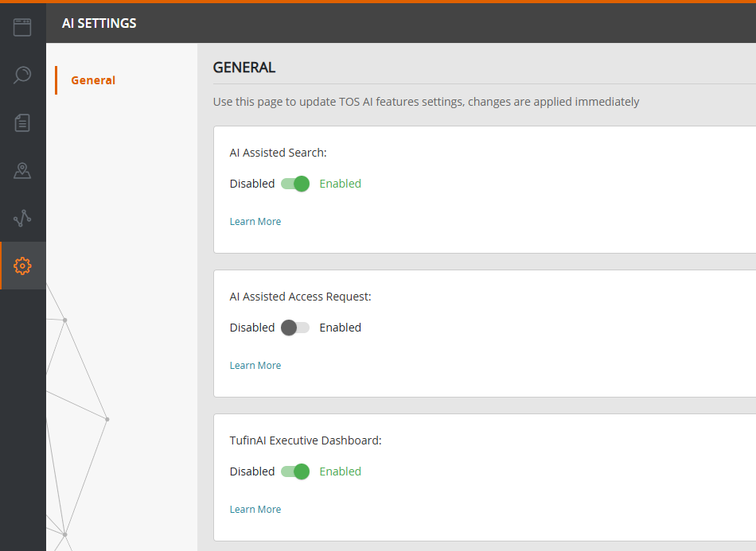756x551 pixels.
Task: Turn off TufinAI Executive Dashboard toggle
Action: pos(295,471)
